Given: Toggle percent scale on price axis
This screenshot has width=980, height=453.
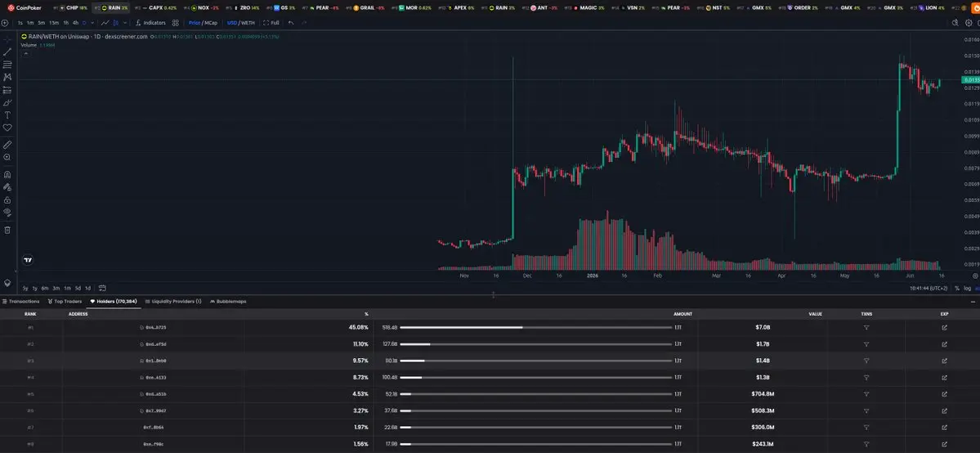Looking at the screenshot, I should tap(957, 288).
